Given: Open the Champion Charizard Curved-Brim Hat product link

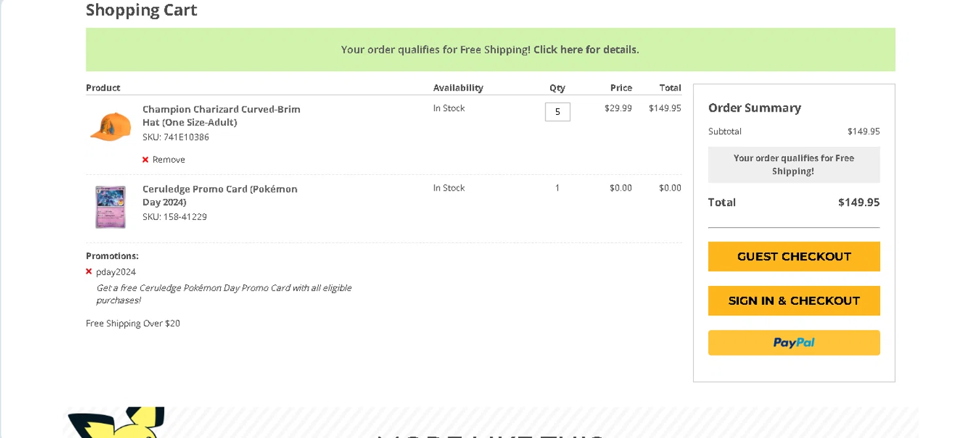Looking at the screenshot, I should [221, 116].
